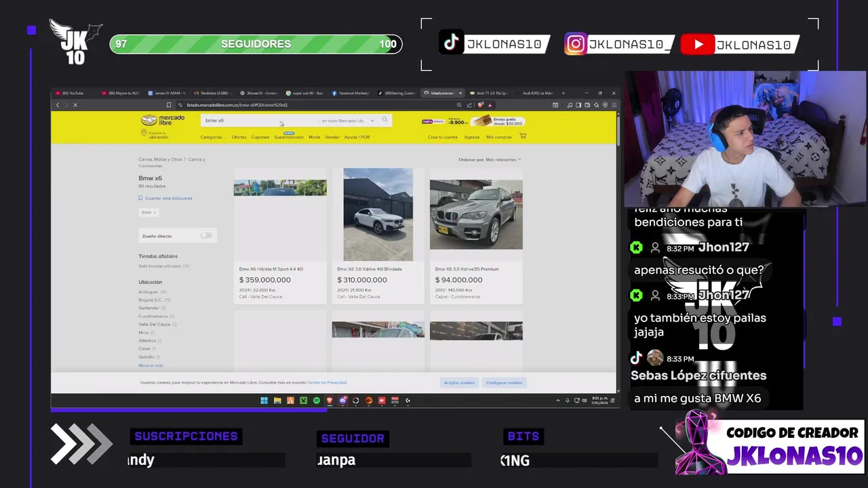Click the Brave shields lion icon
The width and height of the screenshot is (868, 488).
coord(481,105)
